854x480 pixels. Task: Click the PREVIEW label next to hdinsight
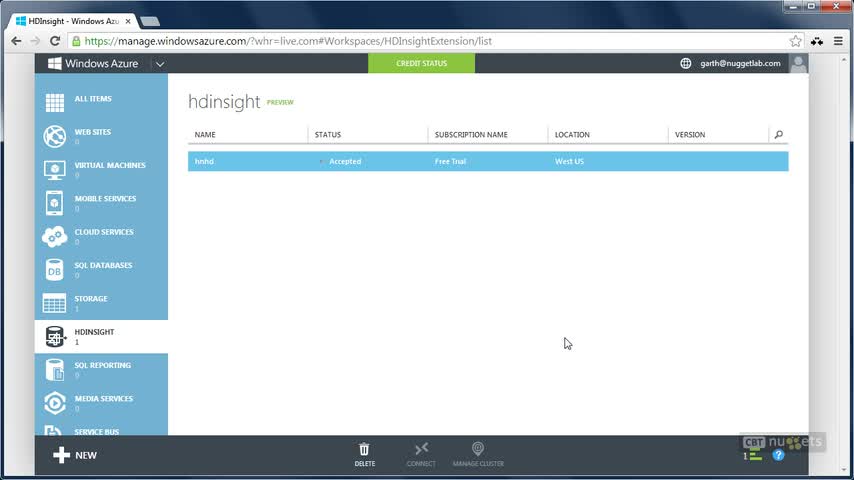tap(280, 102)
